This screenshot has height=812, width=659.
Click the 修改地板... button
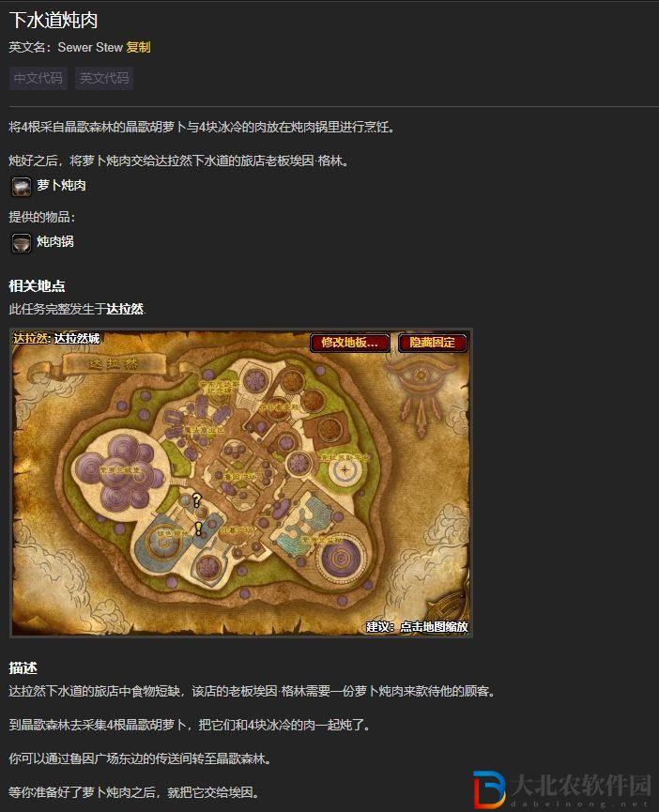click(350, 343)
